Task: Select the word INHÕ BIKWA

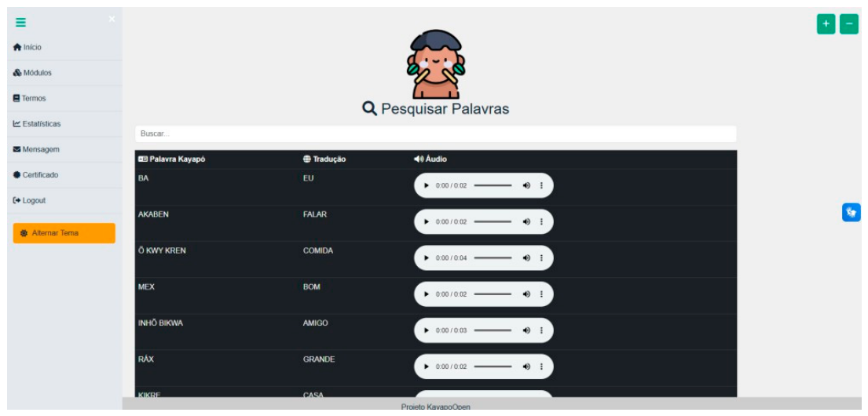Action: (x=160, y=323)
